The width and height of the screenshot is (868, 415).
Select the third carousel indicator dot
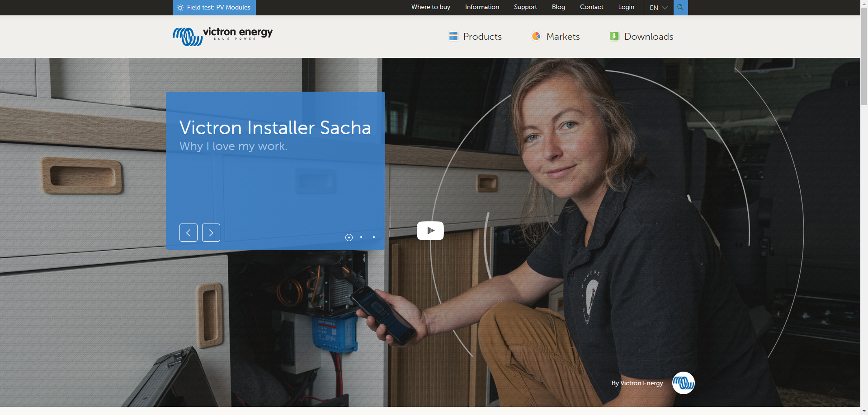point(374,237)
